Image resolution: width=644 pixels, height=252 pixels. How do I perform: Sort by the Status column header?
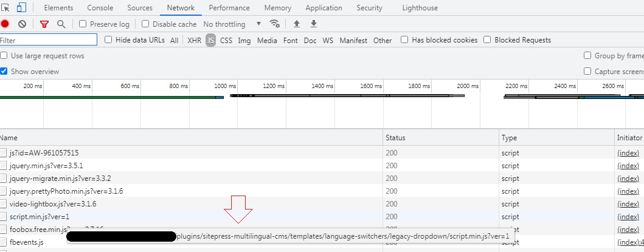click(x=441, y=138)
